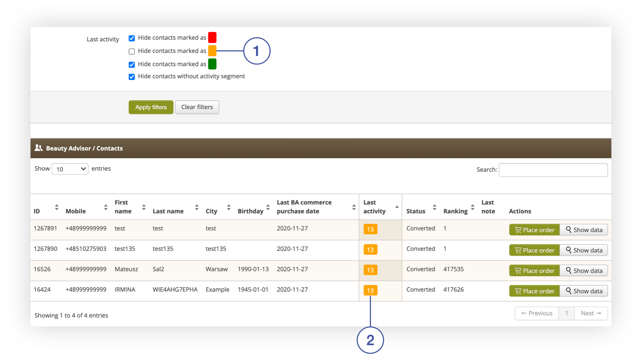The image size is (644, 359).
Task: Place order for contact 1267891
Action: [x=534, y=230]
